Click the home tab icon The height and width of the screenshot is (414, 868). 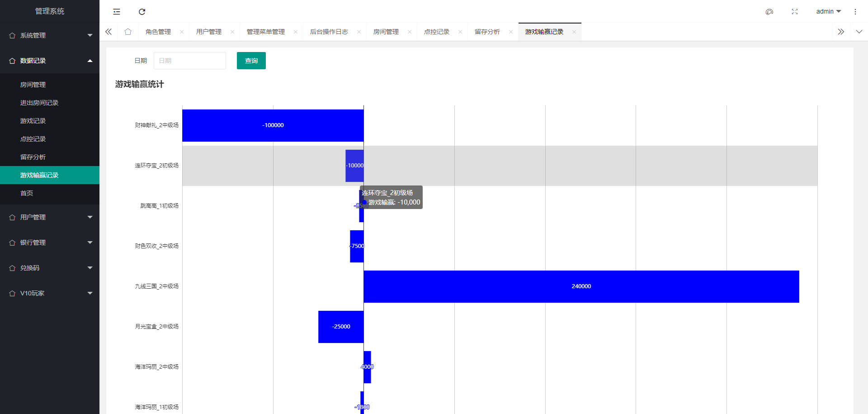pyautogui.click(x=127, y=32)
